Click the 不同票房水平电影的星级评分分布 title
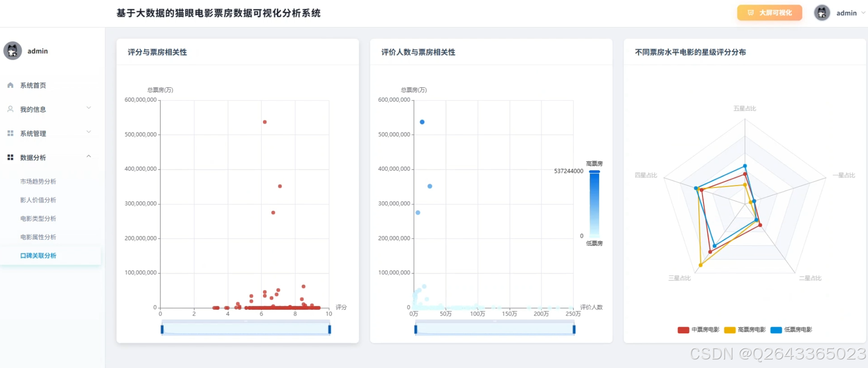 [x=690, y=52]
